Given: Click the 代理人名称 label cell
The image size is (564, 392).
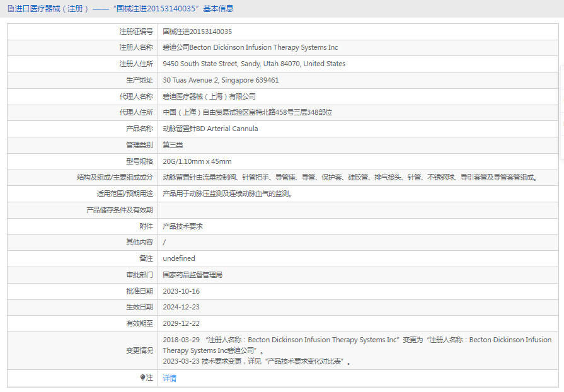Looking at the screenshot, I should pyautogui.click(x=83, y=96).
